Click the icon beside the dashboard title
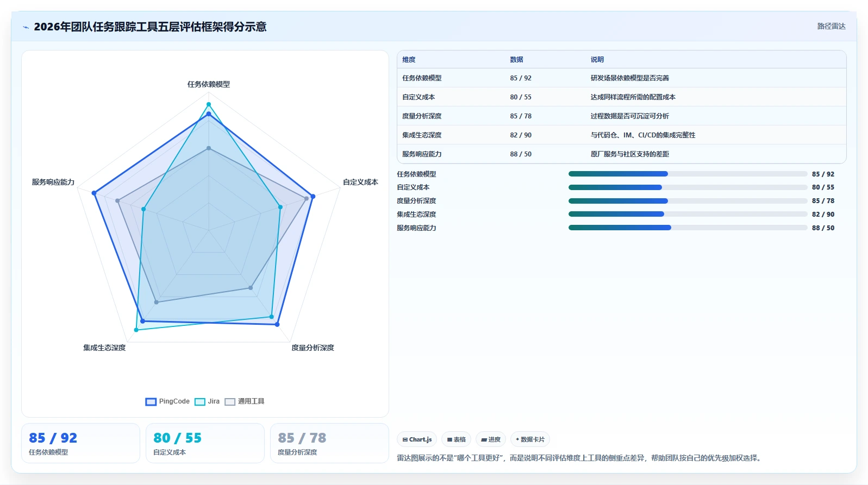The image size is (868, 485). (26, 27)
